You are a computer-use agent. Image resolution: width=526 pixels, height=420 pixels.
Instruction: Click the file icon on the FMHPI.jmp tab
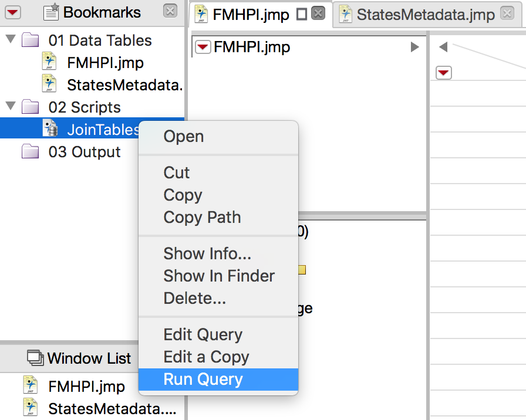click(x=201, y=15)
